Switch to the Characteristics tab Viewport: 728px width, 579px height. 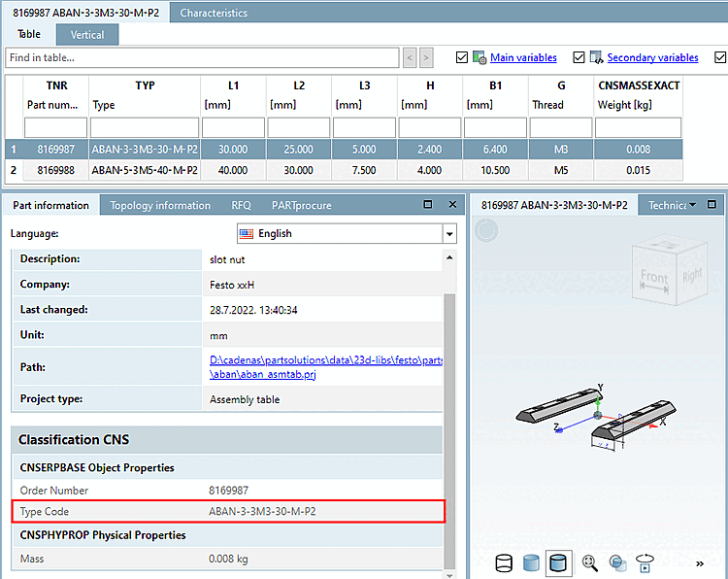pyautogui.click(x=214, y=13)
